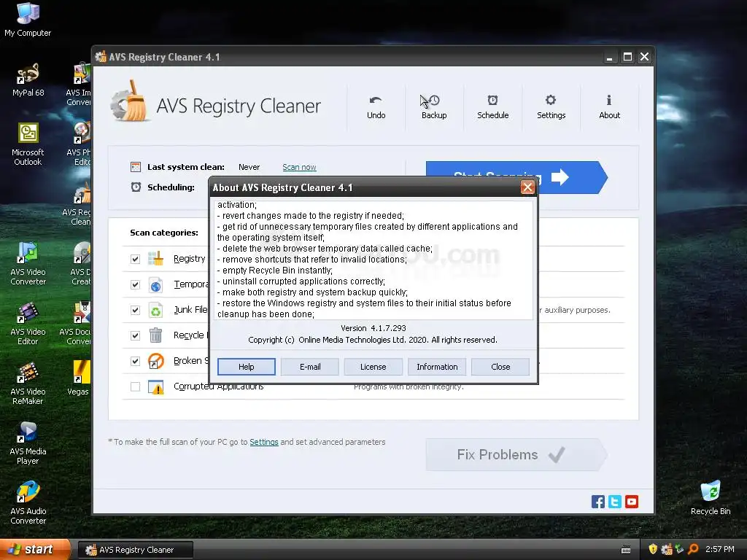The width and height of the screenshot is (747, 560).
Task: Open the Schedule tool
Action: click(x=492, y=107)
